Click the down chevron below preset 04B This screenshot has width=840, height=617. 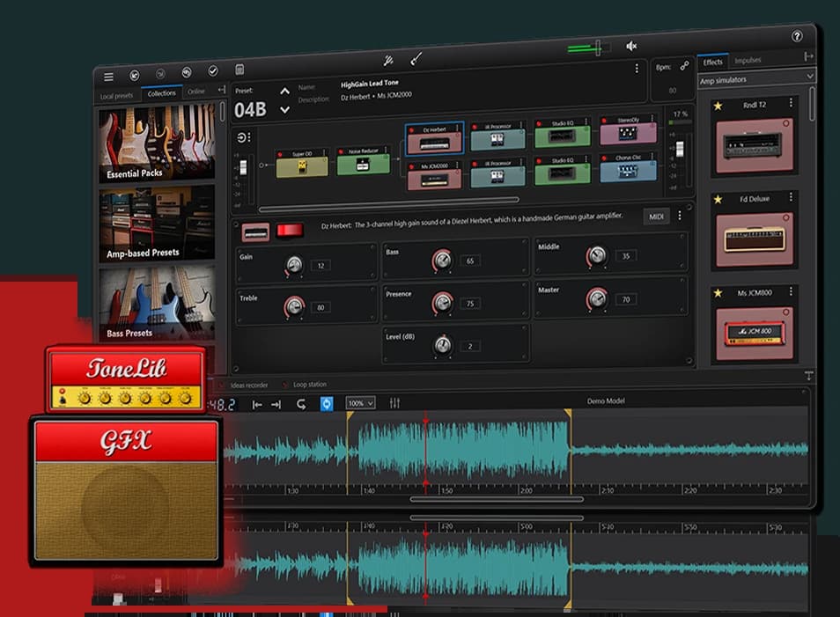(284, 110)
